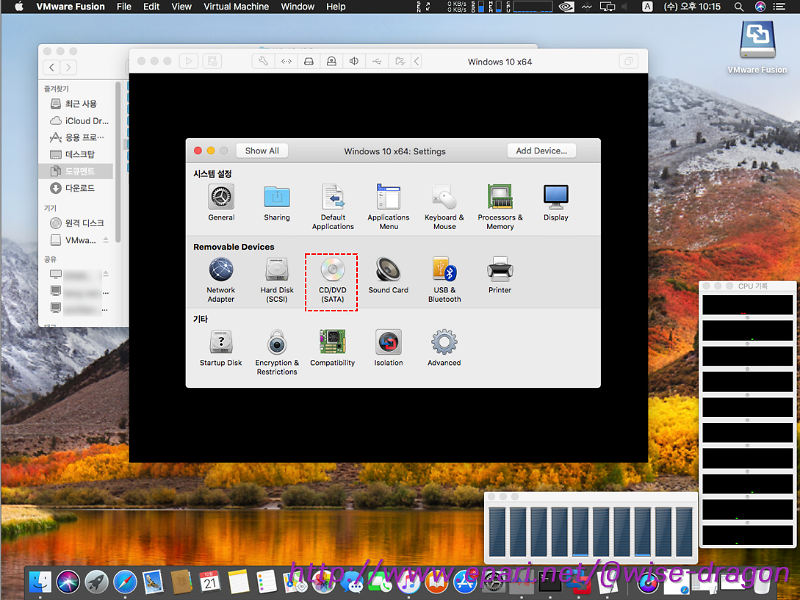Select 원격 디스크 in Finder sidebar
800x600 pixels.
[x=76, y=223]
